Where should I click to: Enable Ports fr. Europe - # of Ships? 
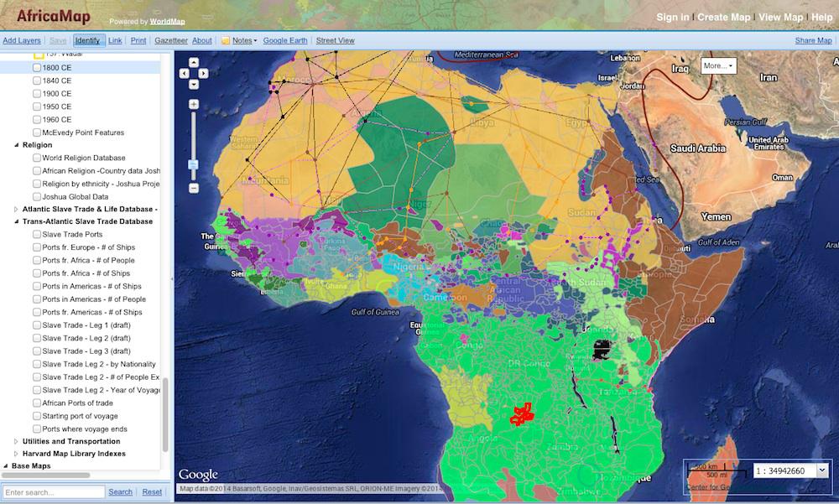click(x=37, y=247)
